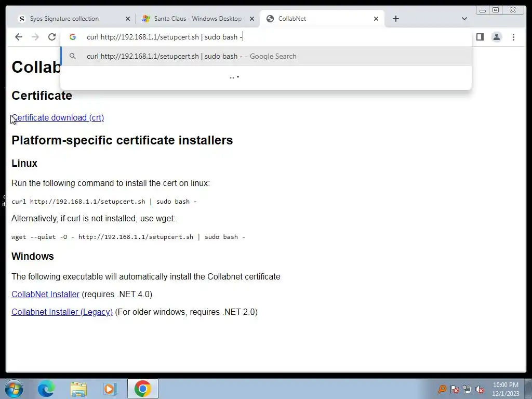Go back to the previous page

coord(19,37)
